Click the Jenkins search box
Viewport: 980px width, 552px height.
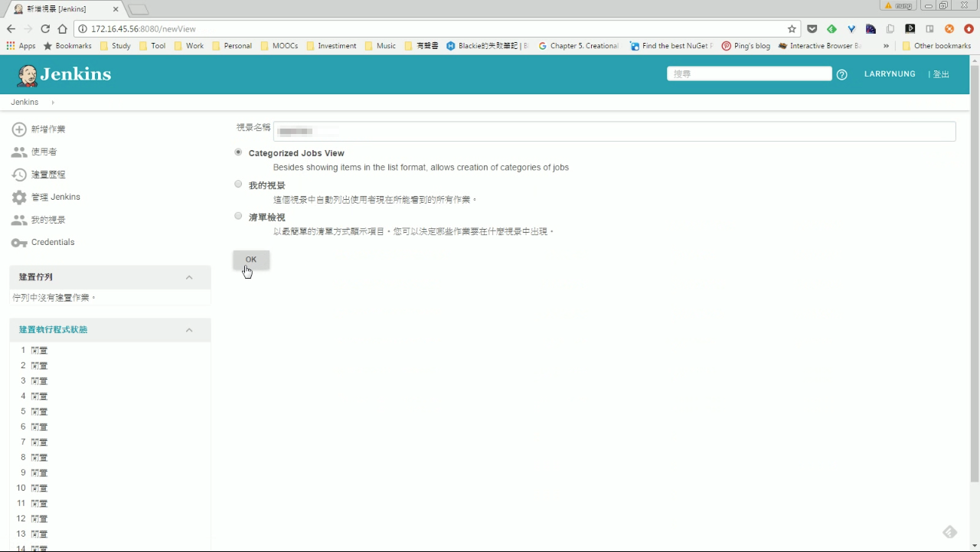tap(749, 73)
